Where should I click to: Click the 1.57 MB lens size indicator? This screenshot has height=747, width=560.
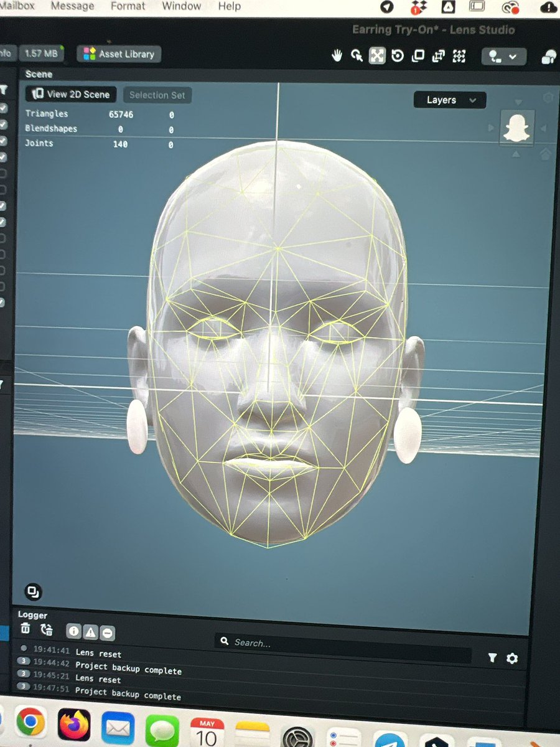[x=41, y=54]
